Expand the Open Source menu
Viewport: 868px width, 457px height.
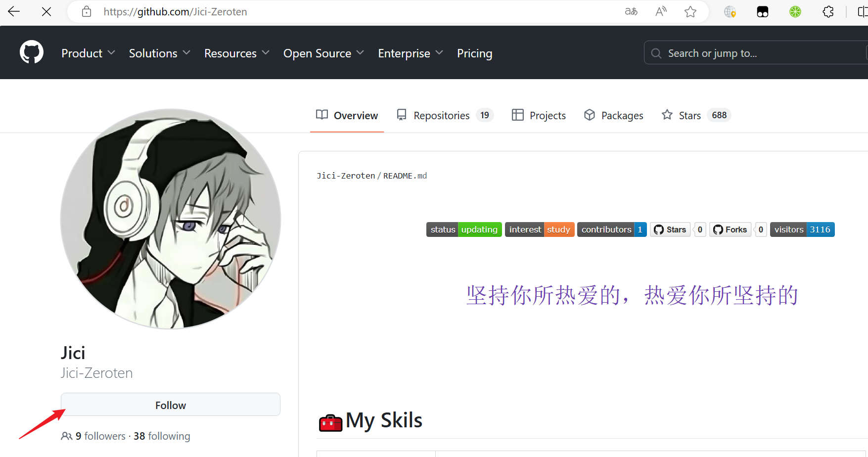click(x=324, y=53)
